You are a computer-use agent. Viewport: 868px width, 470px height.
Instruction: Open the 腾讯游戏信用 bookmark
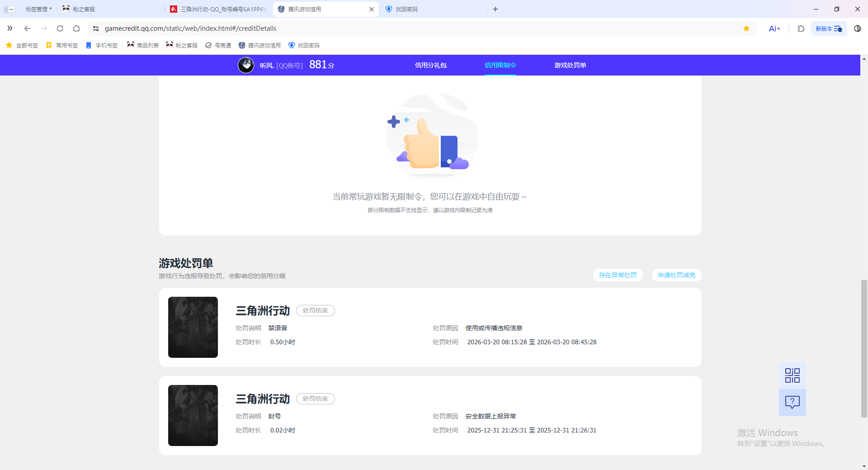coord(259,45)
